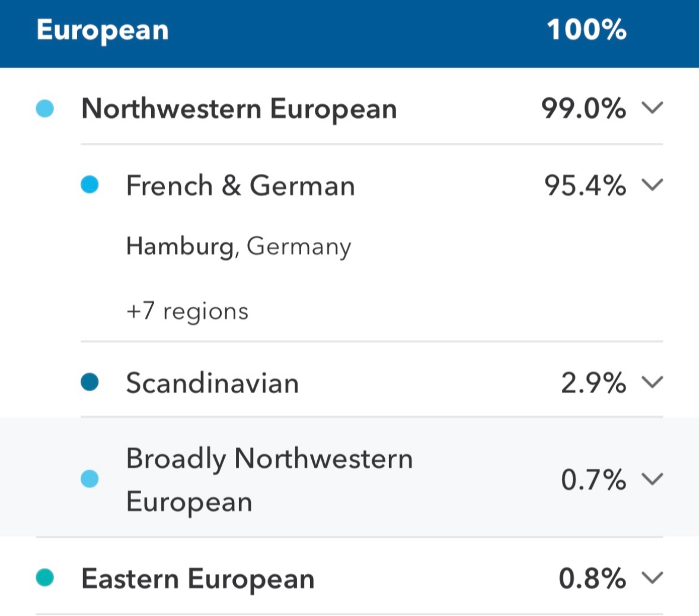Select the Scandinavian row label
Image resolution: width=699 pixels, height=616 pixels.
coord(212,383)
